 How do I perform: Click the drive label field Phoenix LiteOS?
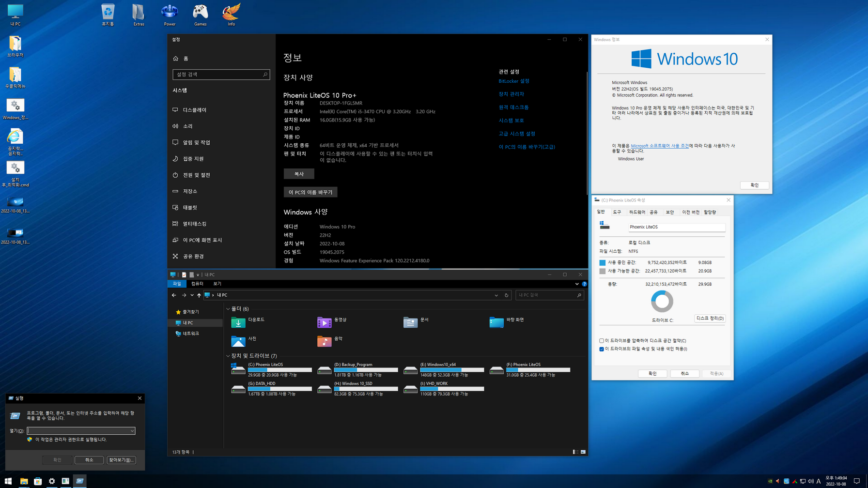(x=677, y=227)
